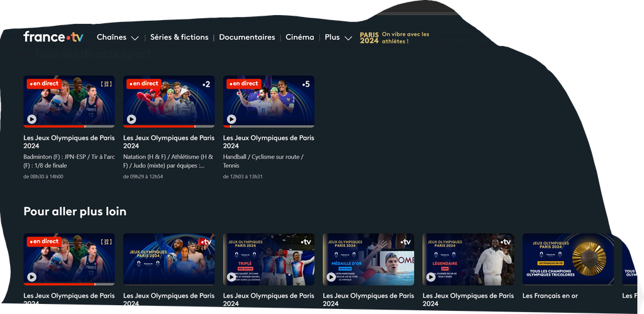
Task: Click play icon on first live badminton card
Action: click(x=31, y=119)
